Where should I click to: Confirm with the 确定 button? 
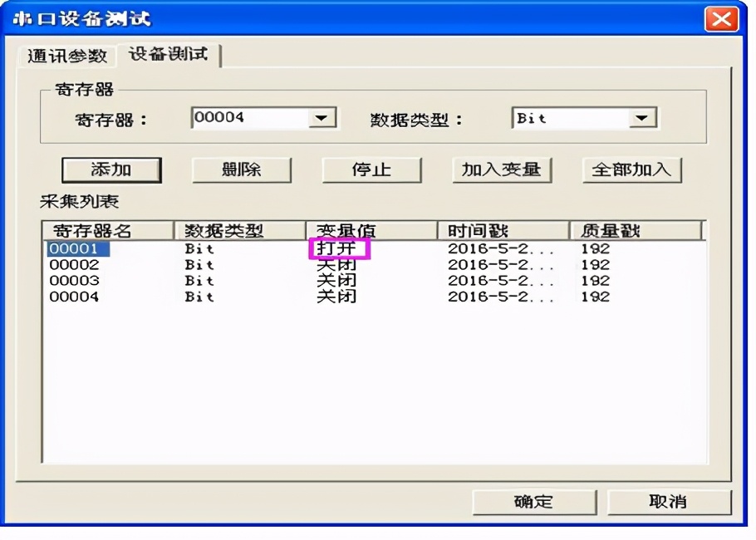click(534, 502)
